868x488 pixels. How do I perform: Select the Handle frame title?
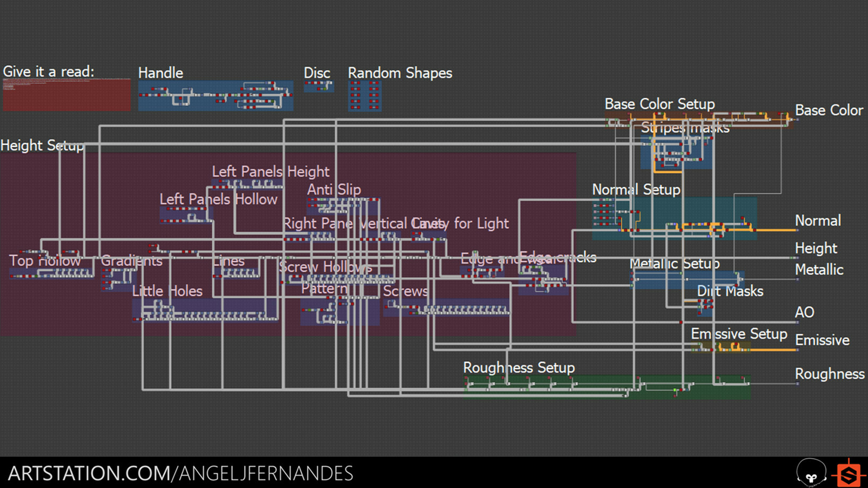click(x=160, y=73)
